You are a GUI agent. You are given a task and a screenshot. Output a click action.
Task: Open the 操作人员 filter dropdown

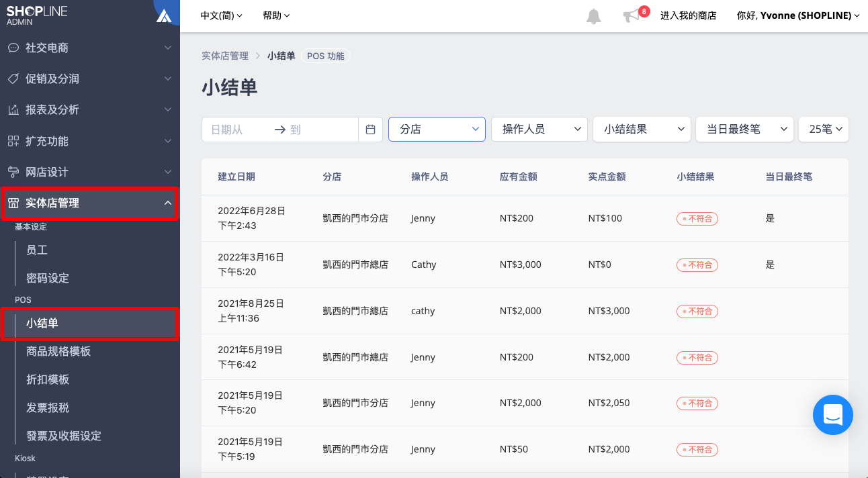pyautogui.click(x=539, y=130)
